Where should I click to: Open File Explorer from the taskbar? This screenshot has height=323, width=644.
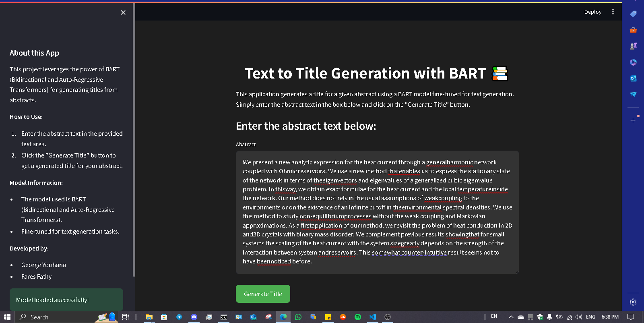click(149, 317)
